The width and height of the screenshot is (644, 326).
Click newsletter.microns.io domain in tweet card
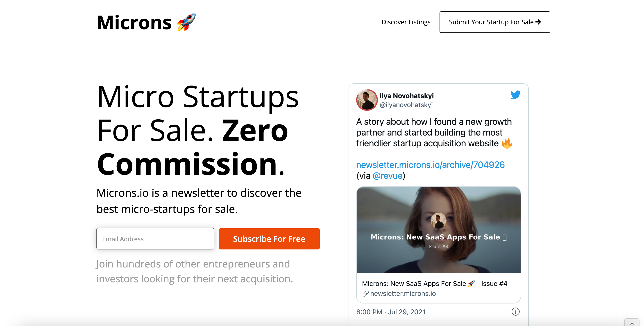(403, 294)
